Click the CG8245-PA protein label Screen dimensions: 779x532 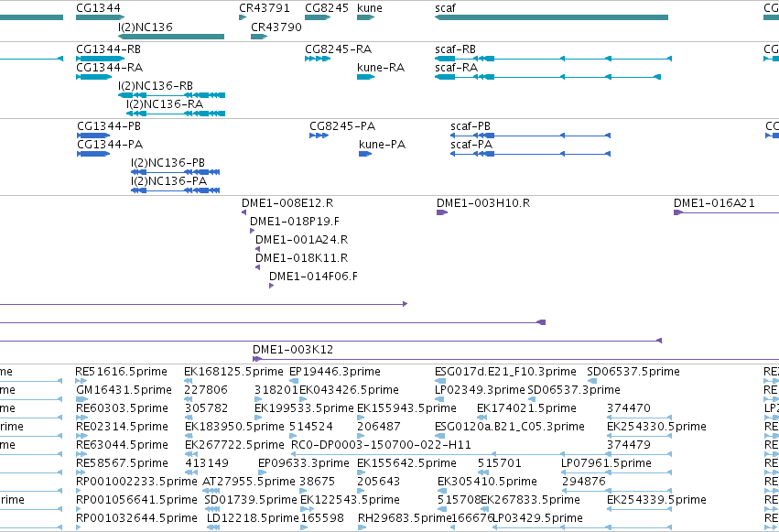pyautogui.click(x=342, y=126)
